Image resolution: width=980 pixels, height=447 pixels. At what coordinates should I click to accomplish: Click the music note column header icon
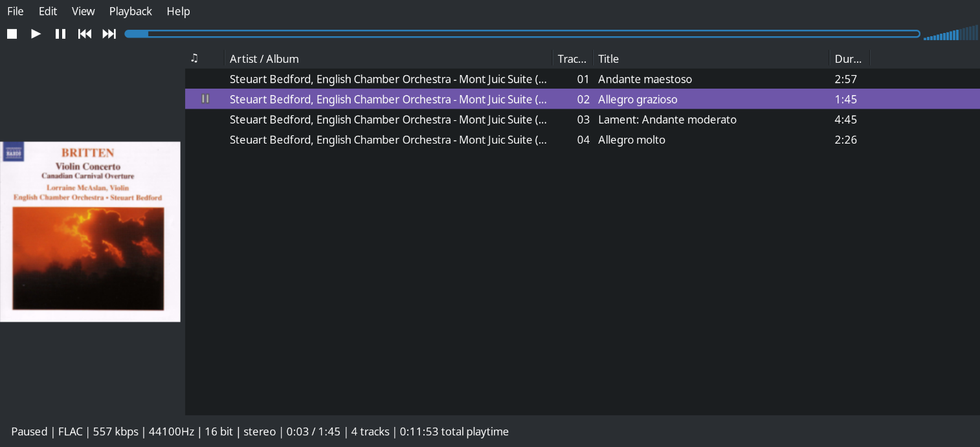click(194, 58)
